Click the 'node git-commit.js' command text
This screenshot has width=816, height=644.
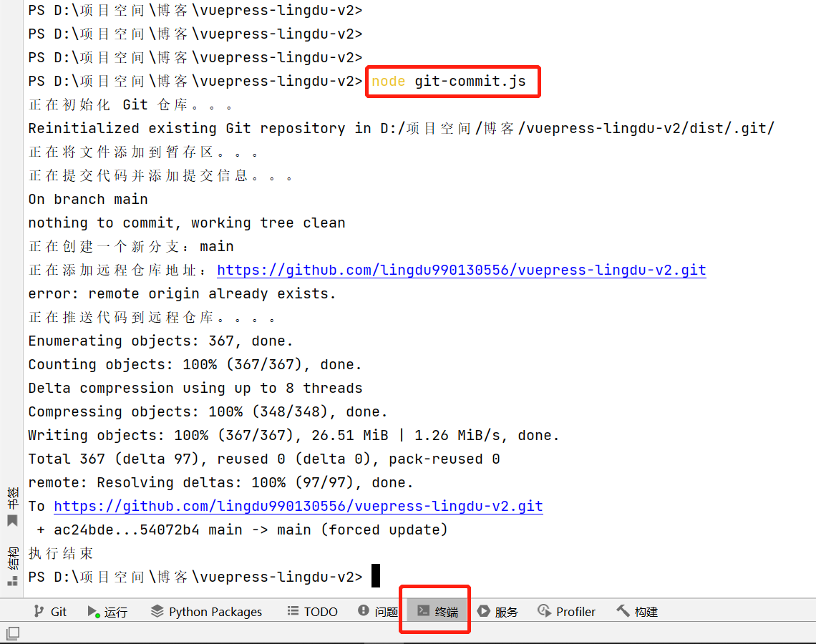click(x=449, y=82)
